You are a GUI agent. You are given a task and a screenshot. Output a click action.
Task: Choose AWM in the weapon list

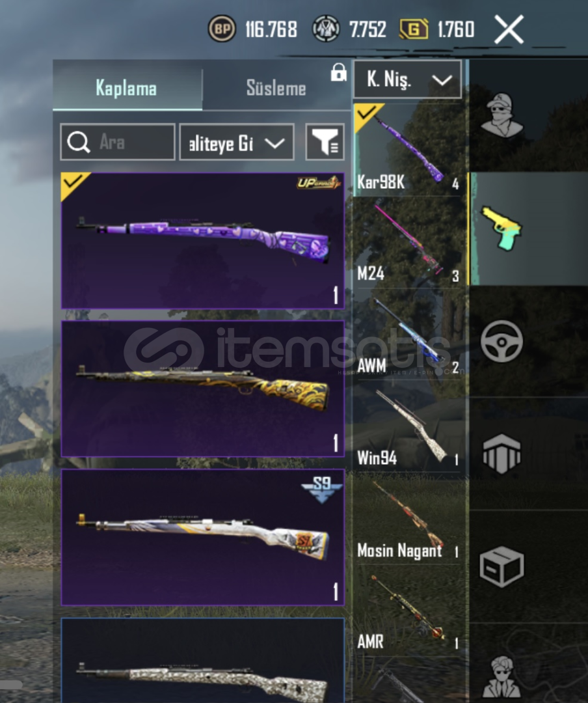(409, 335)
